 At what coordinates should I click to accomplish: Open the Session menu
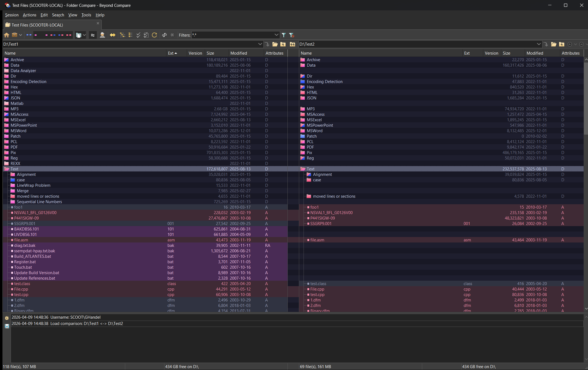(12, 15)
